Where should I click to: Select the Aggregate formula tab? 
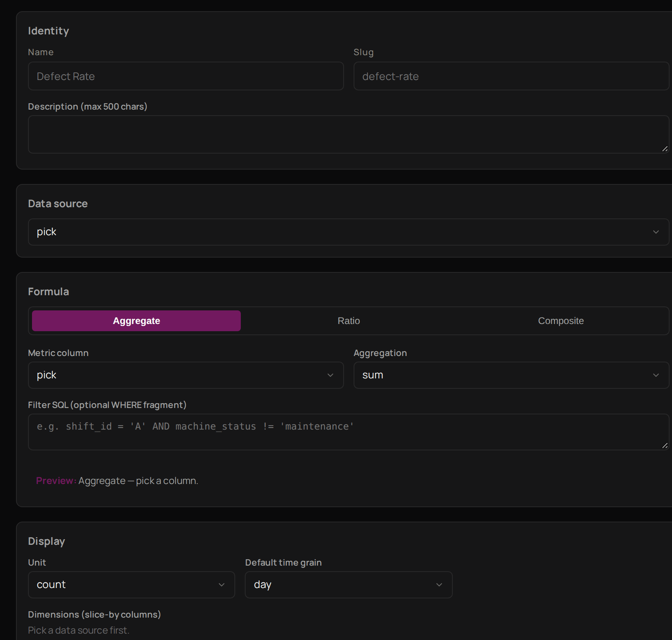(136, 321)
